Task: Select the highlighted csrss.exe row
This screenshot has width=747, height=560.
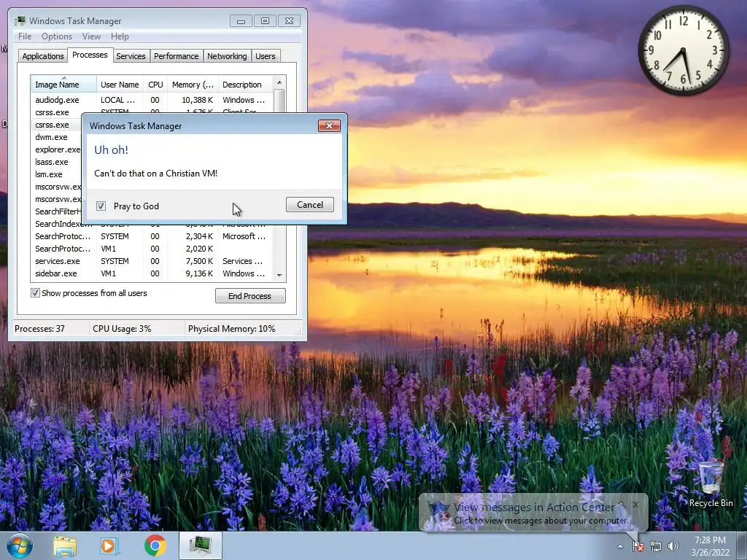Action: point(57,125)
